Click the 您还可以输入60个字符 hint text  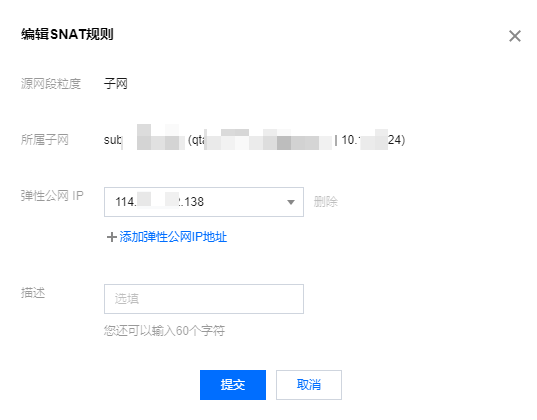tap(164, 331)
